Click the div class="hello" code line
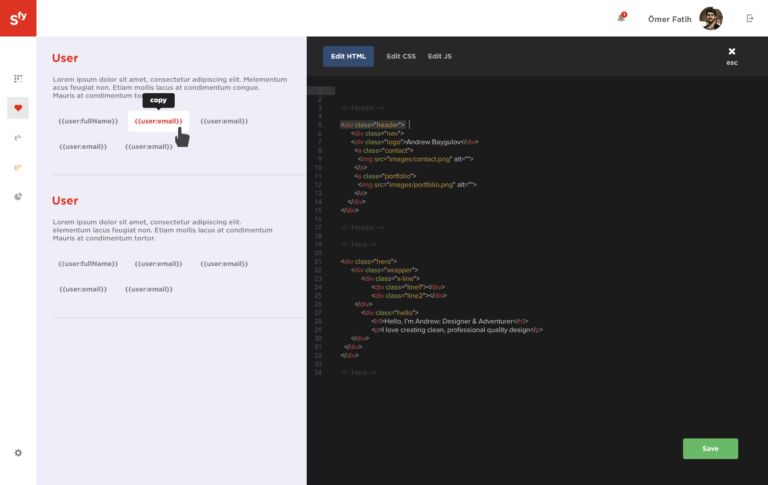This screenshot has height=485, width=768. [390, 313]
